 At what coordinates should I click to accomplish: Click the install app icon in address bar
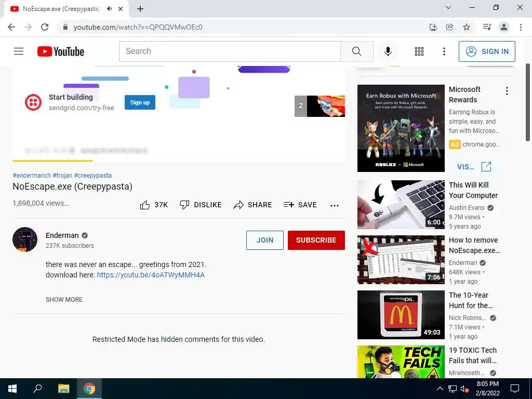(x=433, y=27)
